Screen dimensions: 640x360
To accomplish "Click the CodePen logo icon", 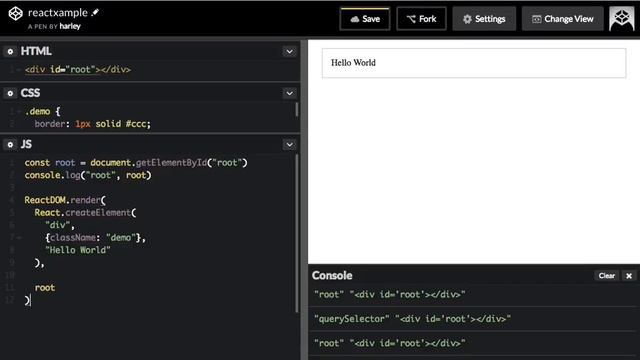I will click(16, 14).
